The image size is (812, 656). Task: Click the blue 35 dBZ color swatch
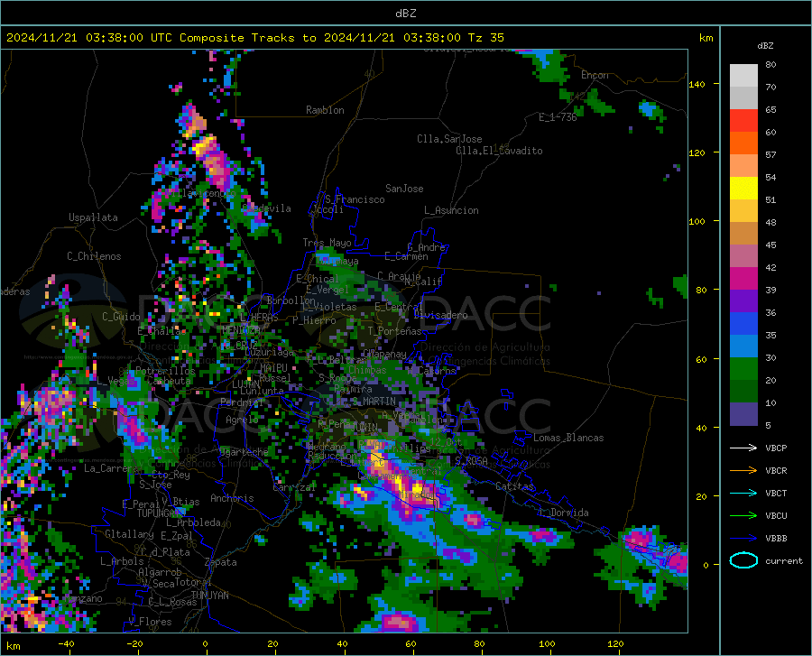(743, 324)
